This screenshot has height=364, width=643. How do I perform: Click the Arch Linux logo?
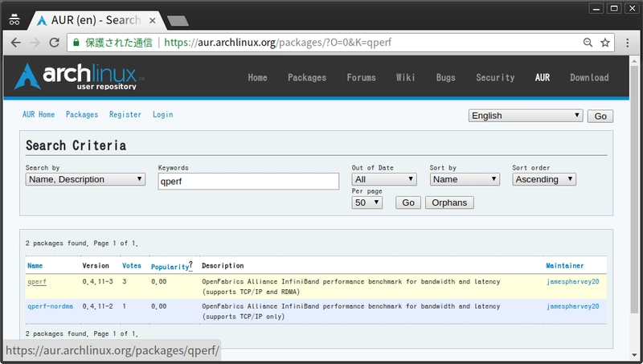79,76
